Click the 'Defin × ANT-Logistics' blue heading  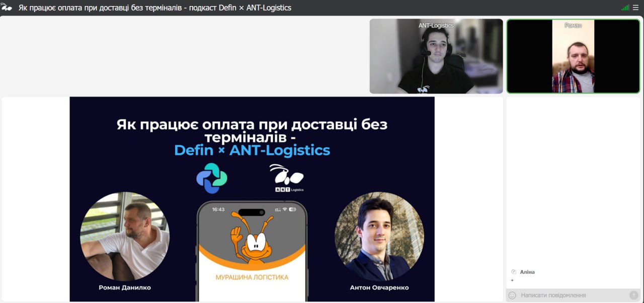(x=252, y=150)
